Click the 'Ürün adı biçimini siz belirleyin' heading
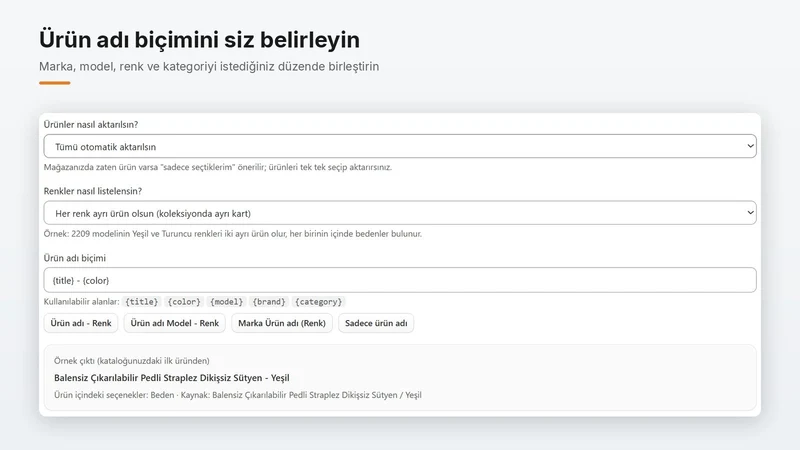The image size is (800, 450). tap(199, 39)
